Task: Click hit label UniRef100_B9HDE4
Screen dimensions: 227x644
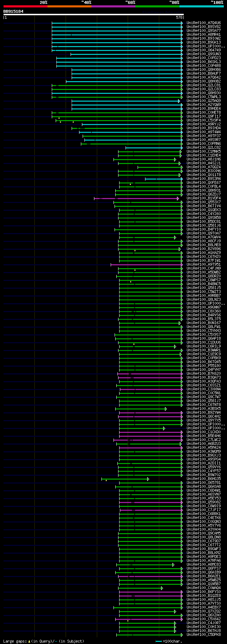Action: coord(204,108)
